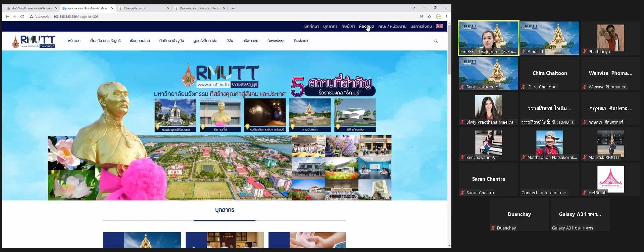Switch language with the UK flag icon
Image resolution: width=644 pixels, height=252 pixels.
click(439, 26)
